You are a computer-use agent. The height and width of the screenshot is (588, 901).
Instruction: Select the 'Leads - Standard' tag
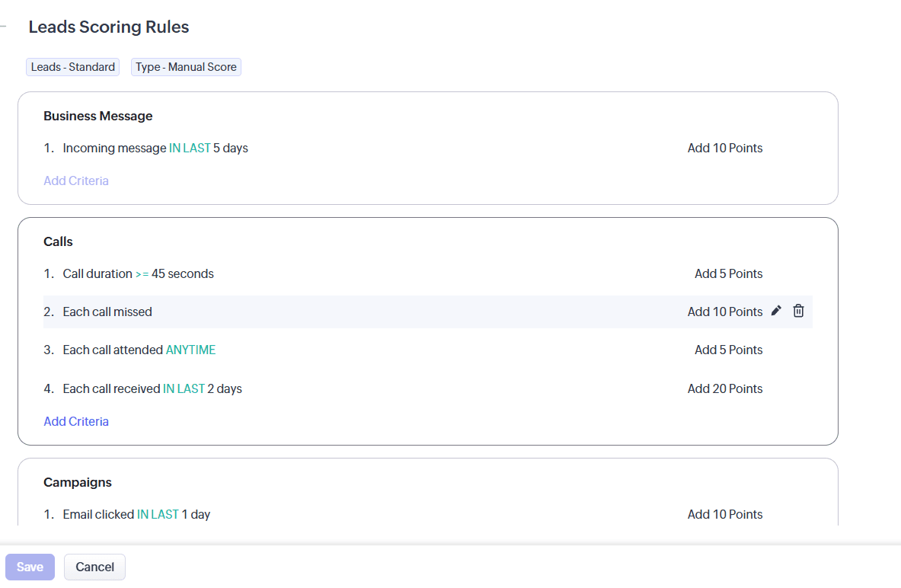click(73, 67)
